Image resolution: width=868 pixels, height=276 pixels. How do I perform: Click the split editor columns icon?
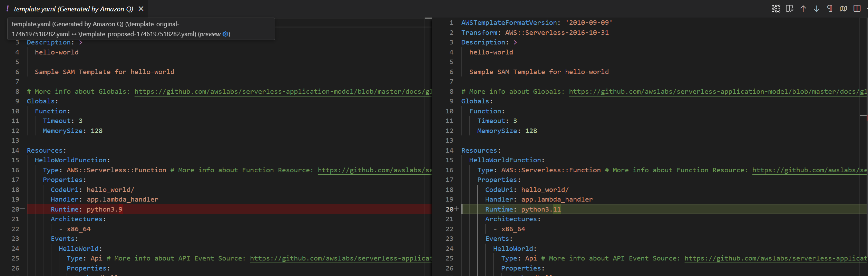(x=857, y=9)
